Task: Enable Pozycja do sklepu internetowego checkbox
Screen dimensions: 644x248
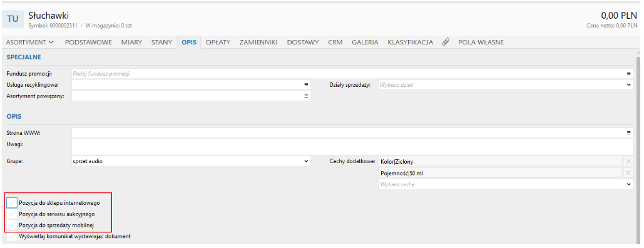Action: tap(13, 202)
